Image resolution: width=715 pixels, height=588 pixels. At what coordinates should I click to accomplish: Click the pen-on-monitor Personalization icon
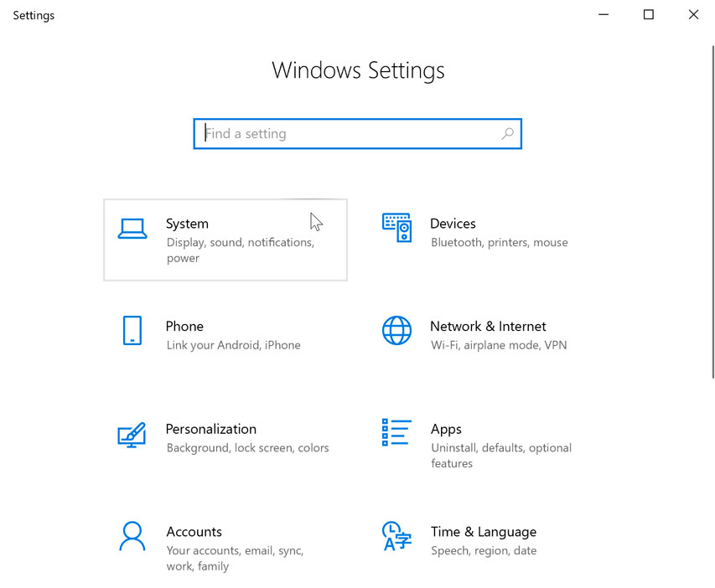(132, 434)
